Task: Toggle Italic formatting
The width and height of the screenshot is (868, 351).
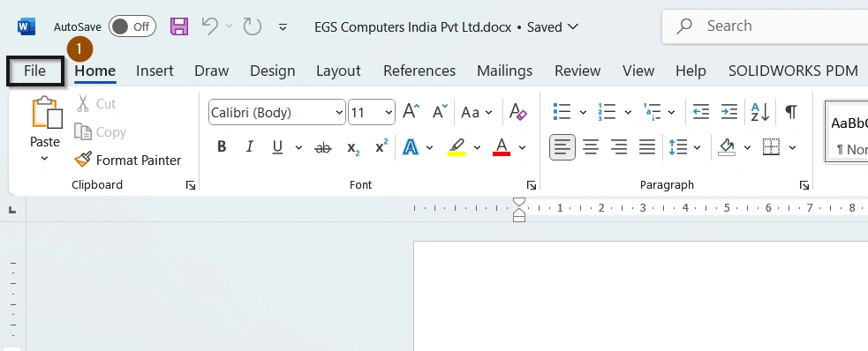Action: point(250,147)
